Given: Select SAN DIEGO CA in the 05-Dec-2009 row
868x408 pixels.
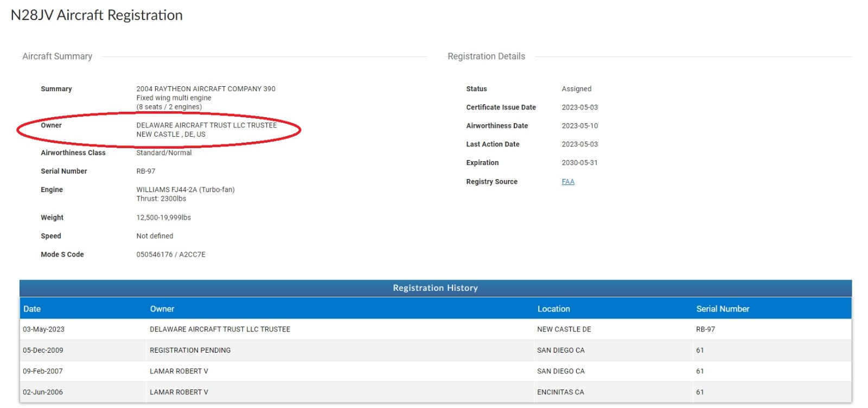Looking at the screenshot, I should pyautogui.click(x=561, y=350).
